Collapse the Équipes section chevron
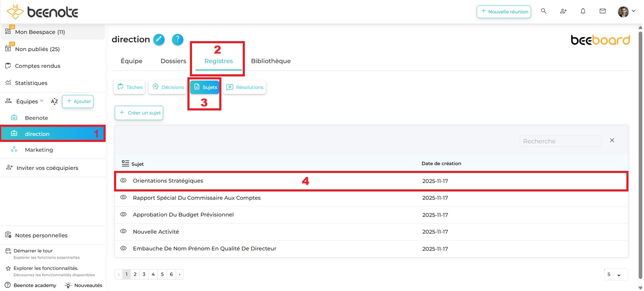 pyautogui.click(x=42, y=101)
